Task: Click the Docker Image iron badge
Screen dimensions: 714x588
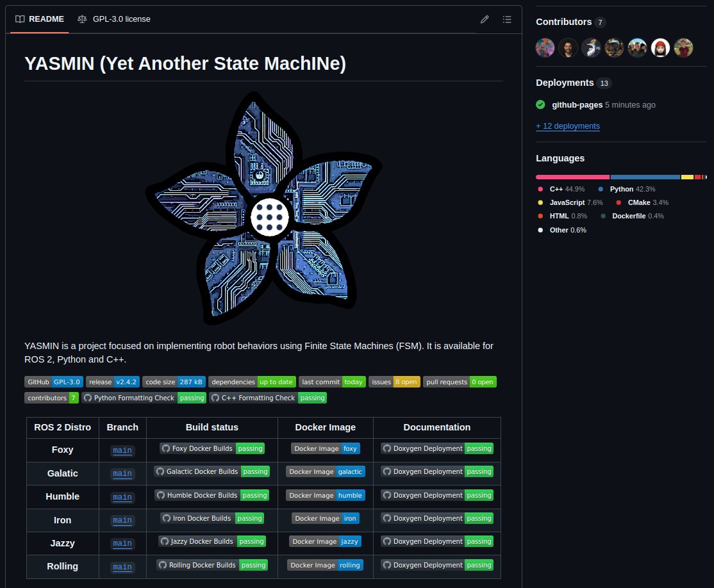Action: (x=326, y=518)
